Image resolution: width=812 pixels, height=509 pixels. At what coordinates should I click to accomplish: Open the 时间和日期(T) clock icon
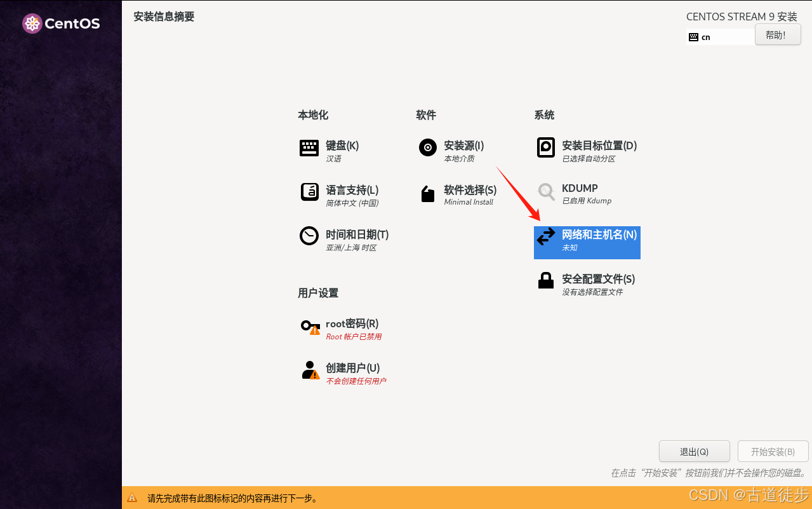click(x=309, y=236)
